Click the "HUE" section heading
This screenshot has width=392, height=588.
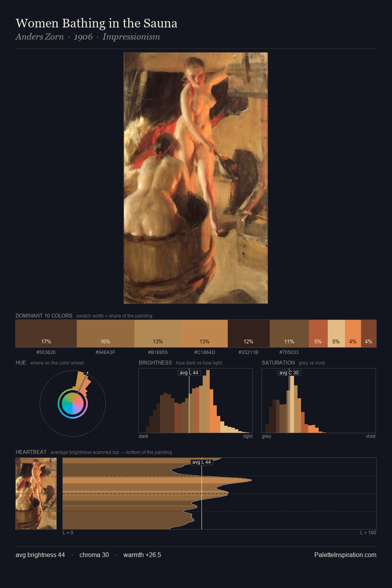[21, 363]
